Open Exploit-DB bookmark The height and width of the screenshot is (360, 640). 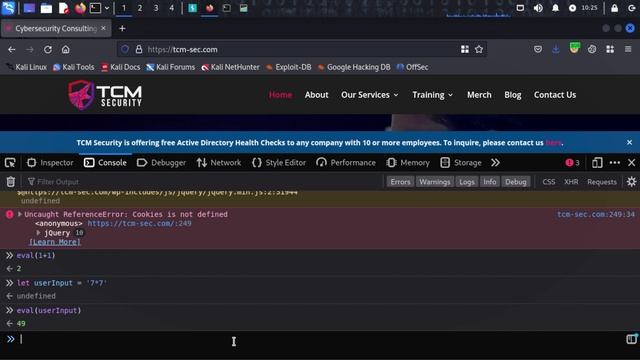pos(289,67)
